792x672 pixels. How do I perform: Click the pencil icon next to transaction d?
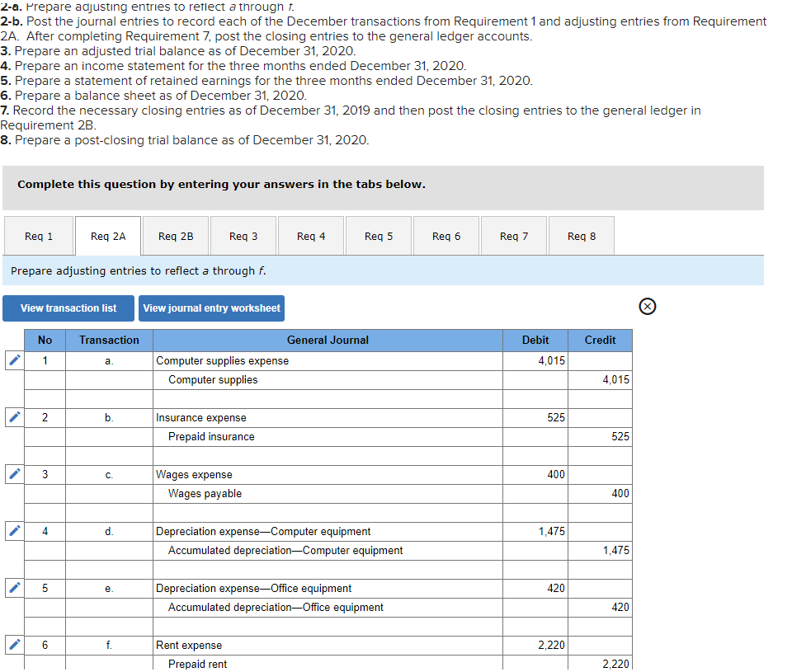pyautogui.click(x=13, y=531)
